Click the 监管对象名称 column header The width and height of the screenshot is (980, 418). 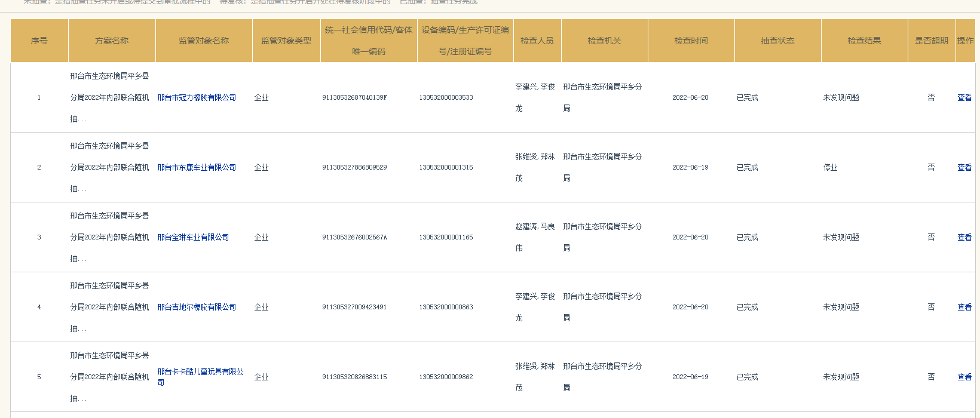coord(204,41)
